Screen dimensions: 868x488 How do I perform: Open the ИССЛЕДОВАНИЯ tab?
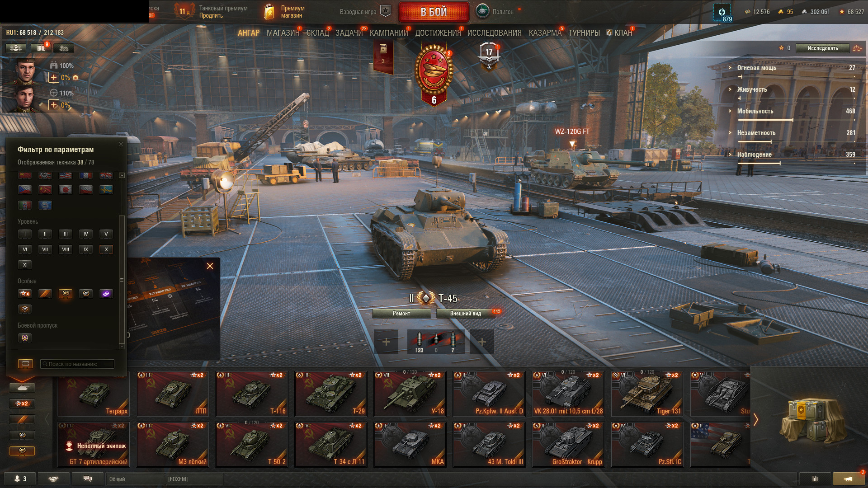pos(494,33)
